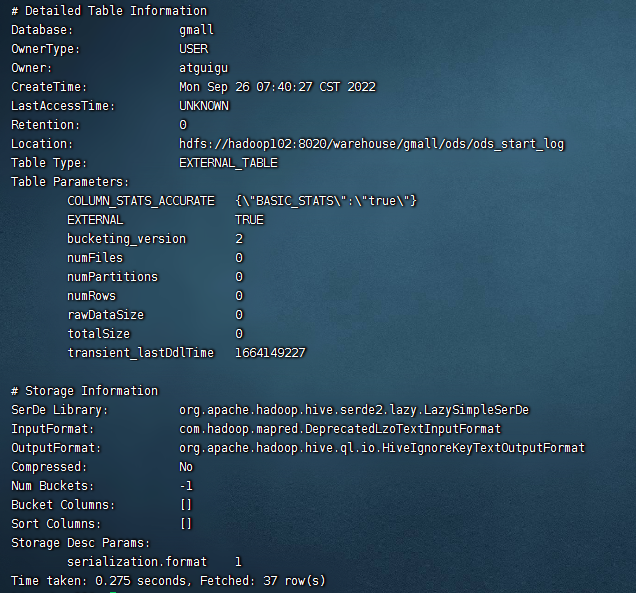Screen dimensions: 636x593
Task: Click the transient_lastDdlTime value 1664149227
Action: (270, 353)
